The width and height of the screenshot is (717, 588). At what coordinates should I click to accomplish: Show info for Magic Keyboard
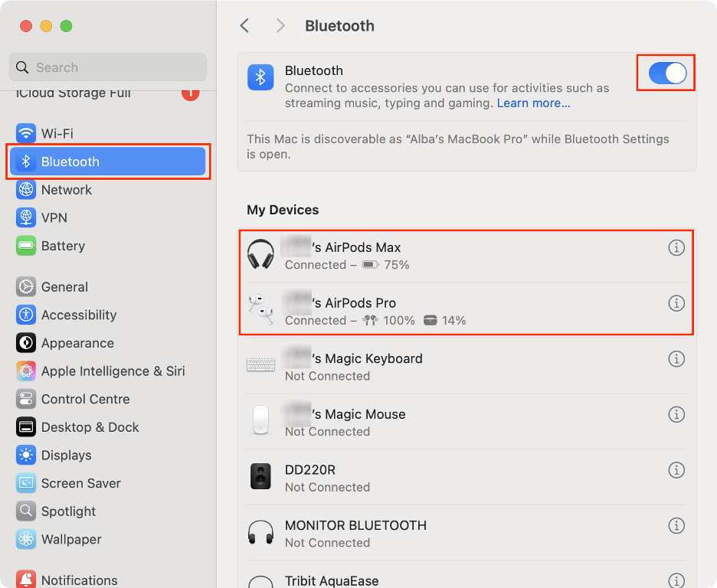[x=676, y=358]
